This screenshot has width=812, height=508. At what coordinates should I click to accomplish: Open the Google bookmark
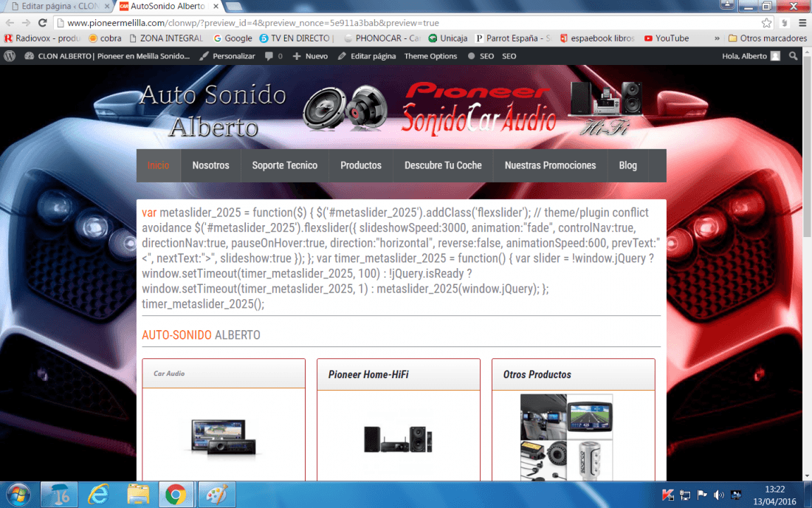point(233,38)
